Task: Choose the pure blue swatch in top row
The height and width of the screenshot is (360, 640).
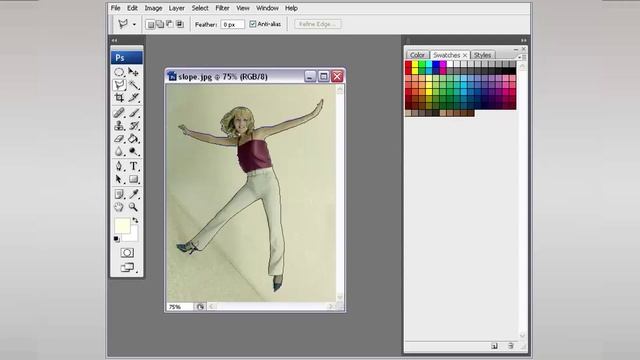Action: [436, 64]
